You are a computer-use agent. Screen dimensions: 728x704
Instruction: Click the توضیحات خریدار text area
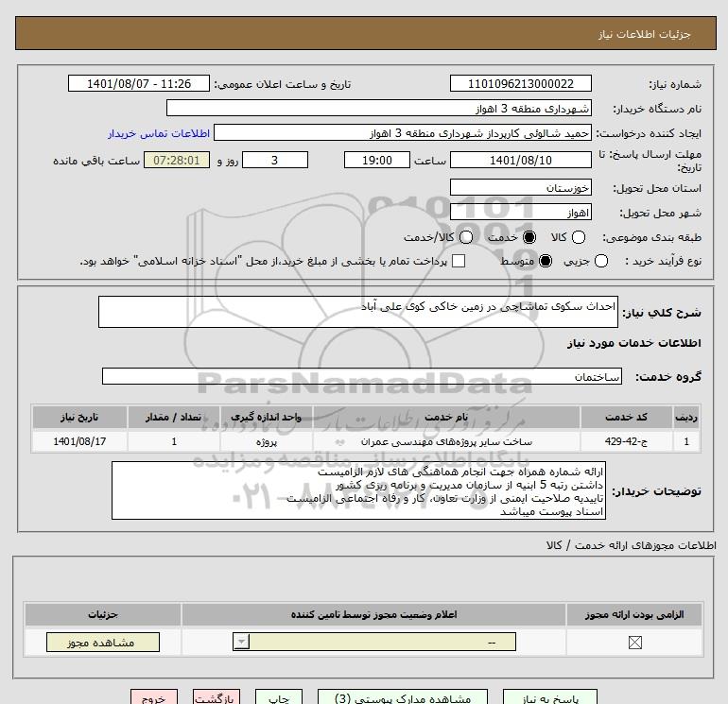click(x=358, y=490)
